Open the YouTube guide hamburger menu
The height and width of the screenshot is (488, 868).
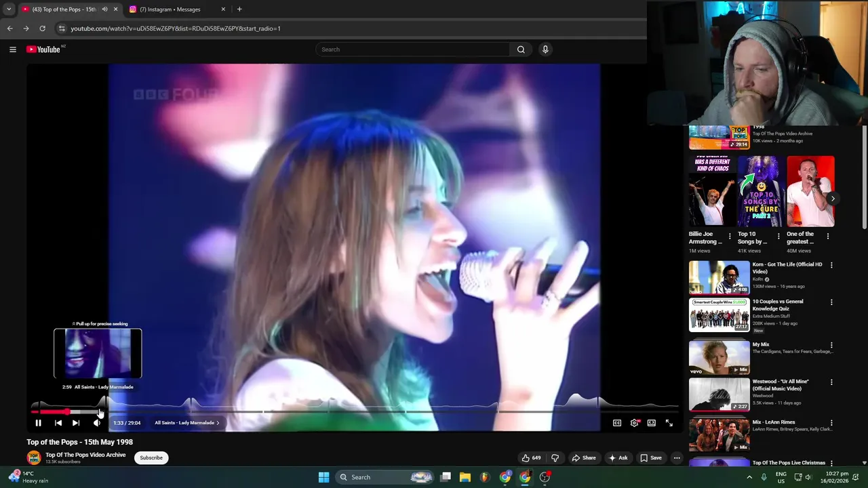pyautogui.click(x=13, y=49)
